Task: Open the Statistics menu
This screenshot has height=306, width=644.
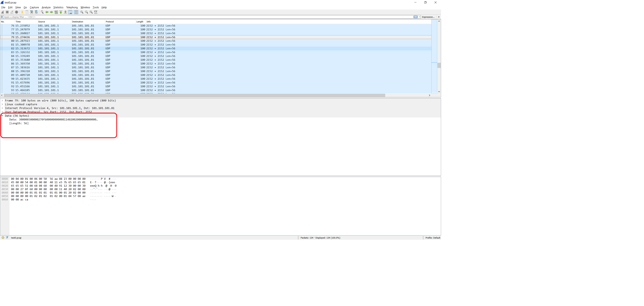Action: pos(58,7)
